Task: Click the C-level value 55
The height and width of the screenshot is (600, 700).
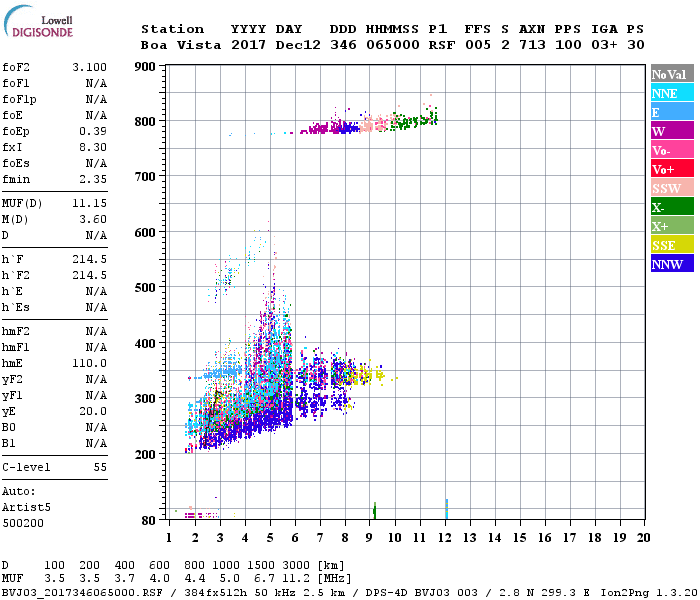Action: pyautogui.click(x=100, y=467)
